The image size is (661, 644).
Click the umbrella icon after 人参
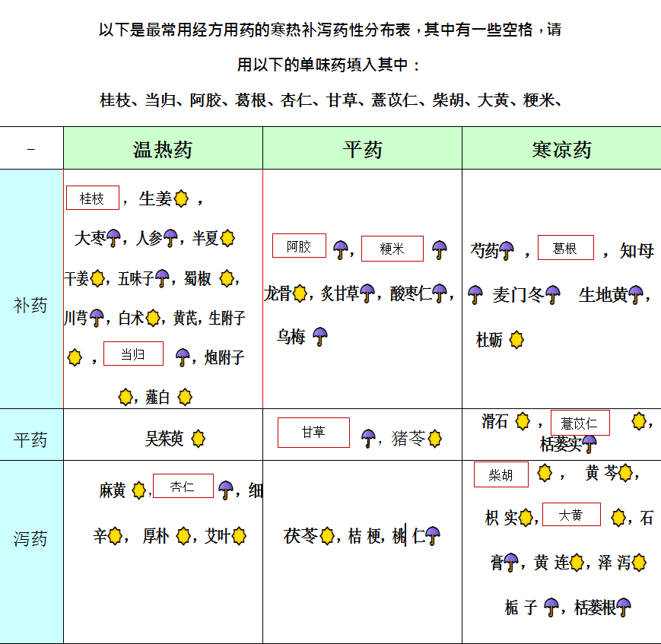[x=170, y=238]
